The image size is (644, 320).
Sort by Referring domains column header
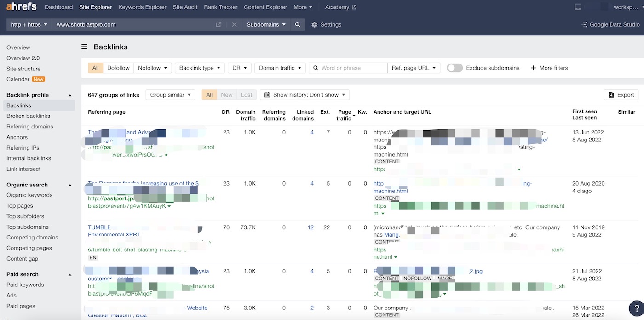pyautogui.click(x=274, y=115)
